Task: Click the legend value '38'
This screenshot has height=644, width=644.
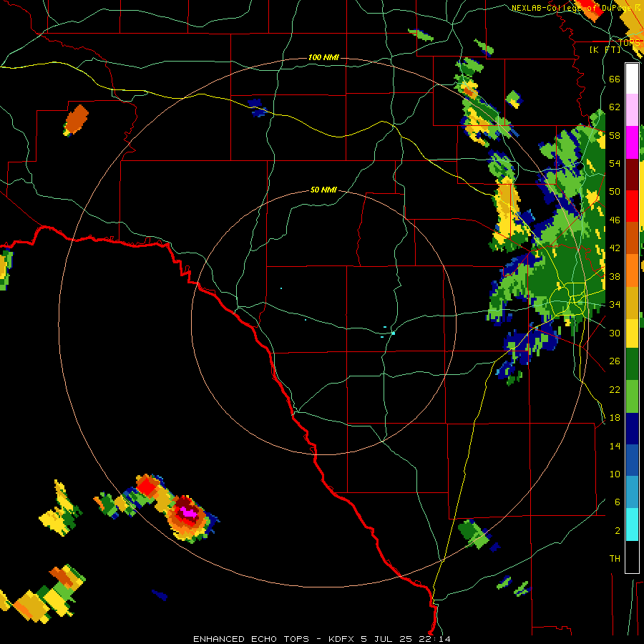Action: pyautogui.click(x=615, y=276)
